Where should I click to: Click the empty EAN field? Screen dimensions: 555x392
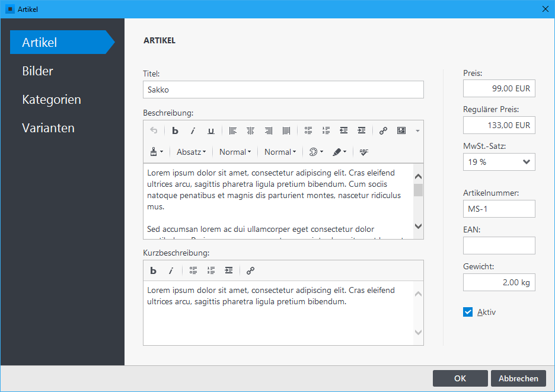coord(499,246)
